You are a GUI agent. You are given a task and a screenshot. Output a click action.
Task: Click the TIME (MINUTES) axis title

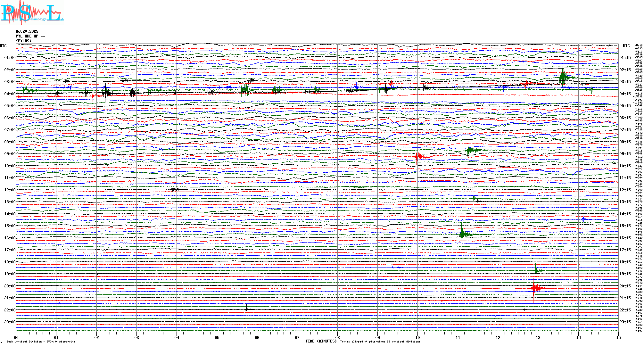(321, 341)
